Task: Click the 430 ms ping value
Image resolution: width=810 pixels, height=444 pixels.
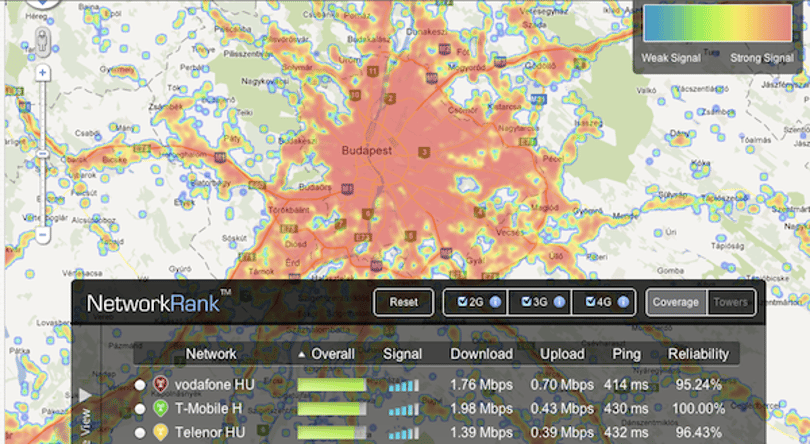Action: pos(626,409)
